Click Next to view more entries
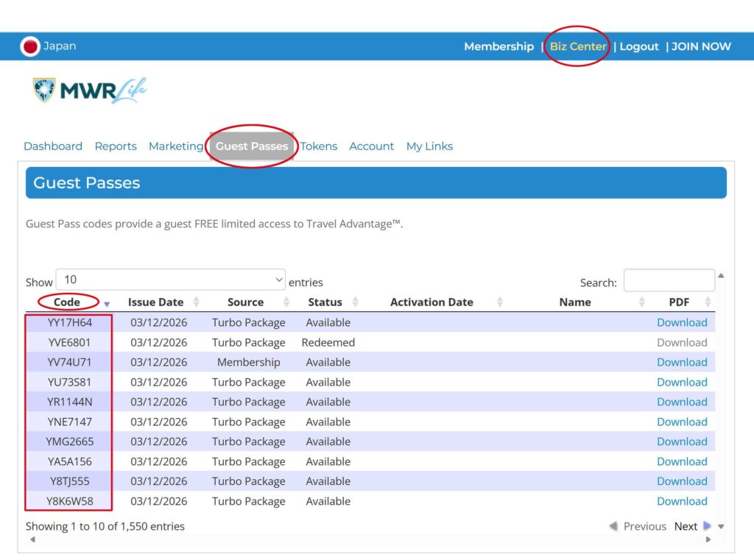 click(686, 526)
